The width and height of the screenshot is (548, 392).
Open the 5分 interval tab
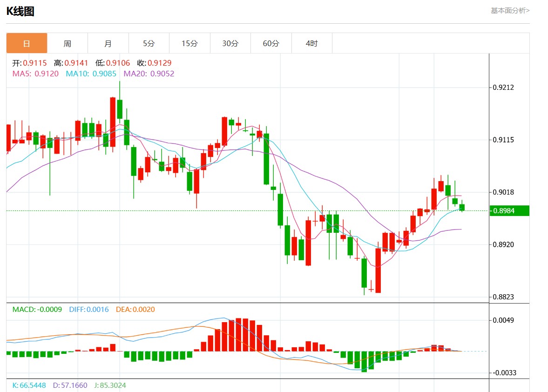point(149,43)
